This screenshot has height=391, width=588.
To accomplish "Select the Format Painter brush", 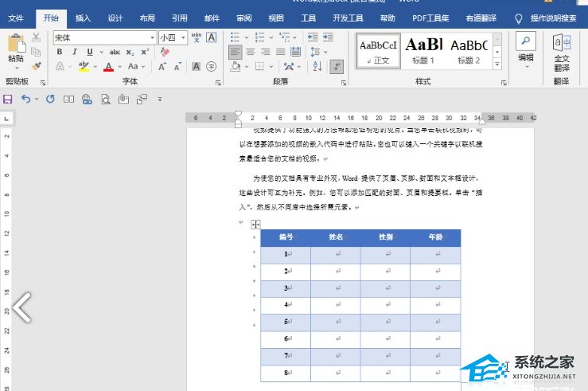I will click(x=36, y=66).
